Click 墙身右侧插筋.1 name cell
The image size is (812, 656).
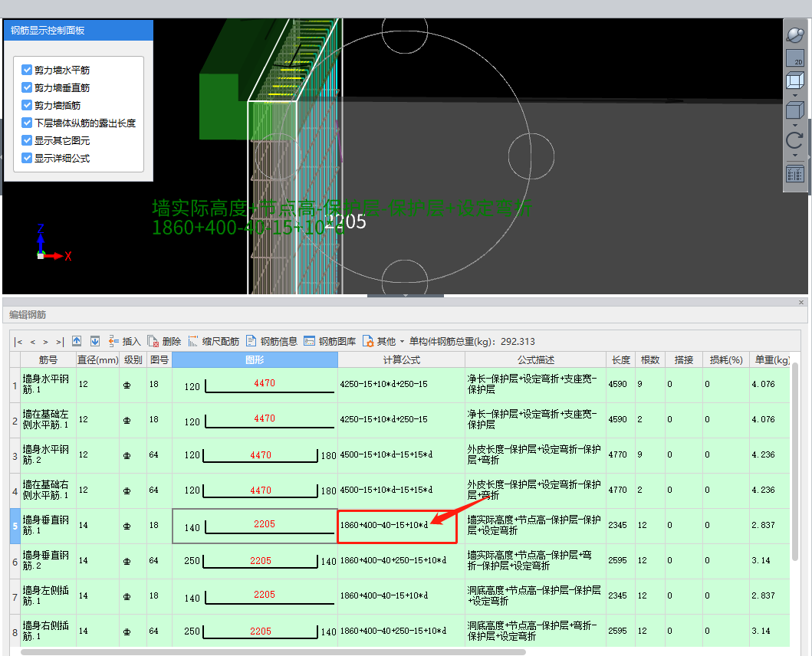click(x=48, y=631)
